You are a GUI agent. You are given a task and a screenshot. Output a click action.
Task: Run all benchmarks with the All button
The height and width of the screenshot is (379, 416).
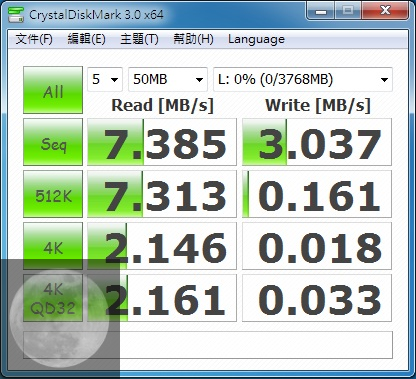53,90
